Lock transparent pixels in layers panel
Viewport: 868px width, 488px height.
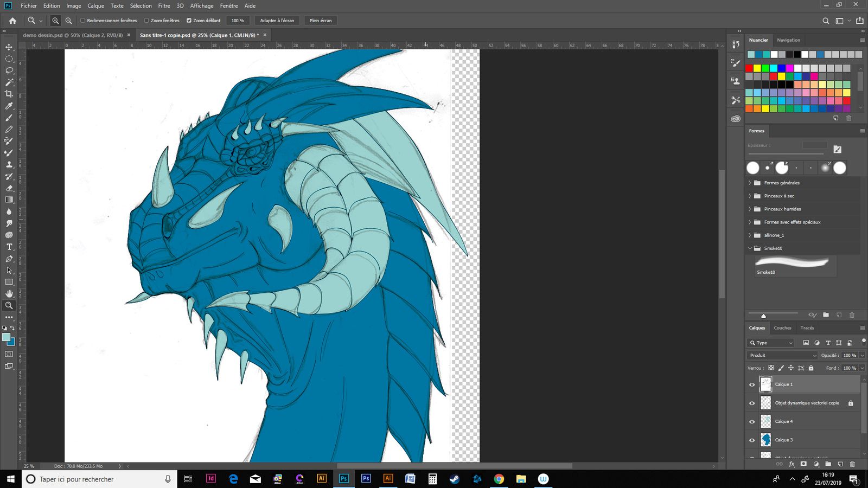coord(771,368)
